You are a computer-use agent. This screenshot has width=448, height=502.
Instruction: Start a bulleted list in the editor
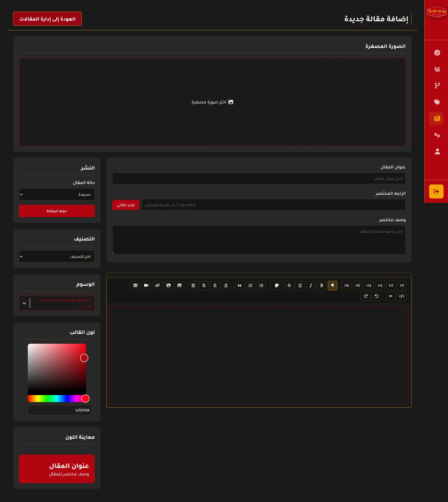[261, 286]
